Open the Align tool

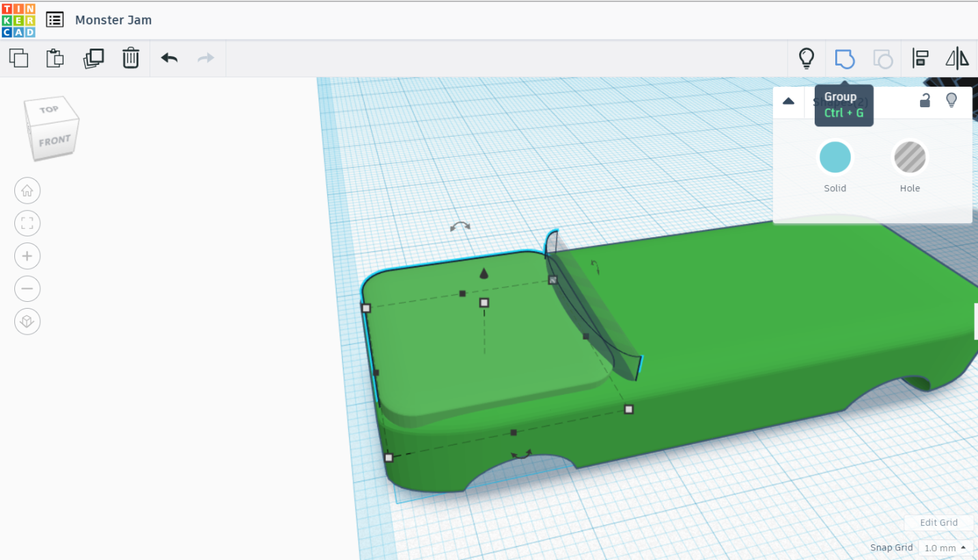(x=921, y=59)
